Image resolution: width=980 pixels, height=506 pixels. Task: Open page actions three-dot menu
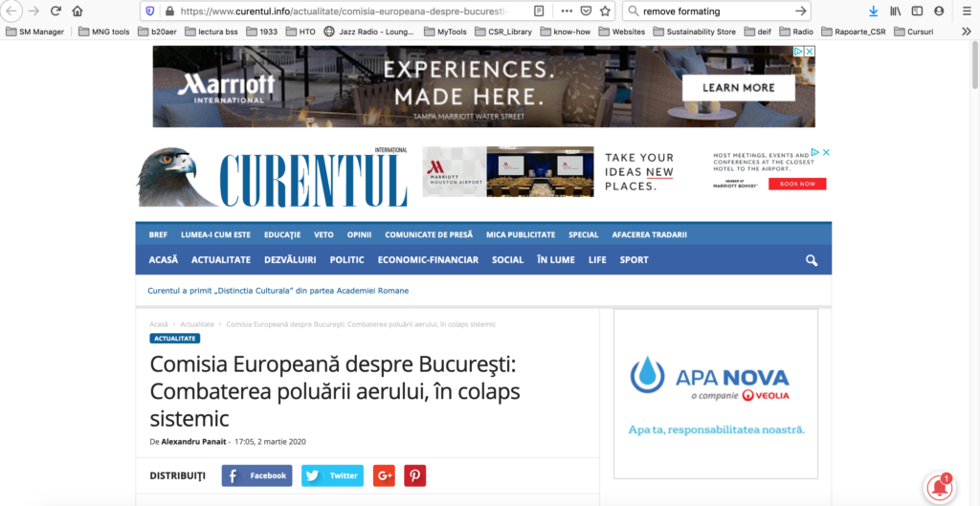click(x=567, y=11)
